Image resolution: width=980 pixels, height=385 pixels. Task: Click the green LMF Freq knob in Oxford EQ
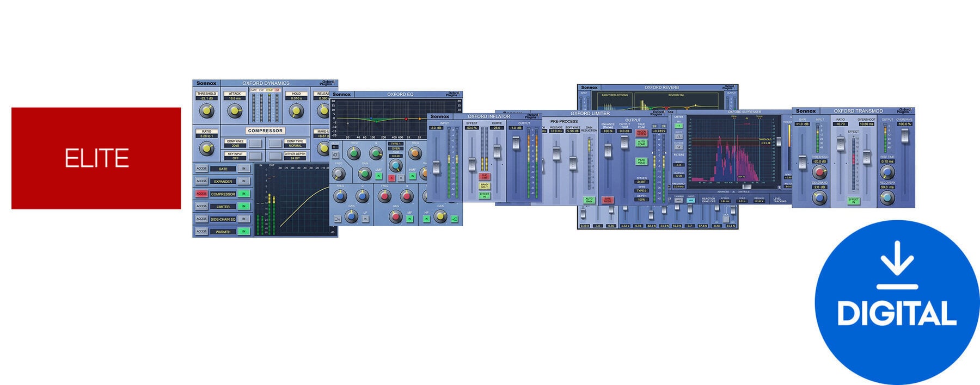point(354,153)
